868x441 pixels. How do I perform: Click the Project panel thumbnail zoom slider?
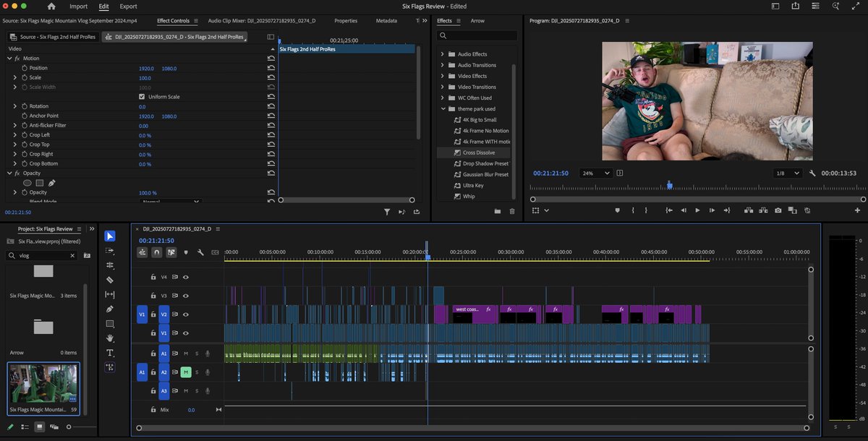(69, 427)
